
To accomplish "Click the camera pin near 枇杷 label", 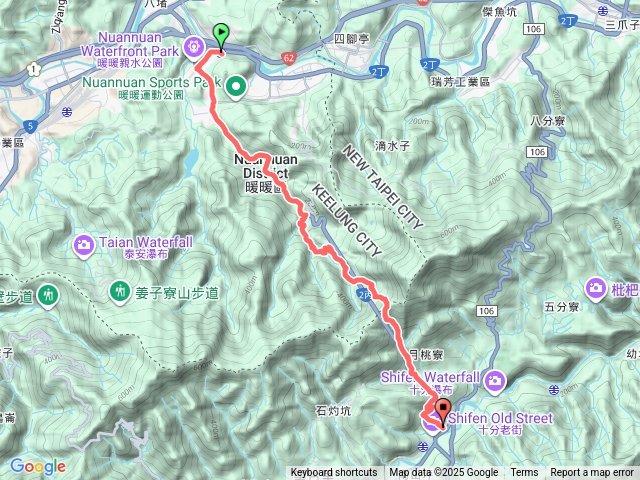I will pyautogui.click(x=595, y=289).
